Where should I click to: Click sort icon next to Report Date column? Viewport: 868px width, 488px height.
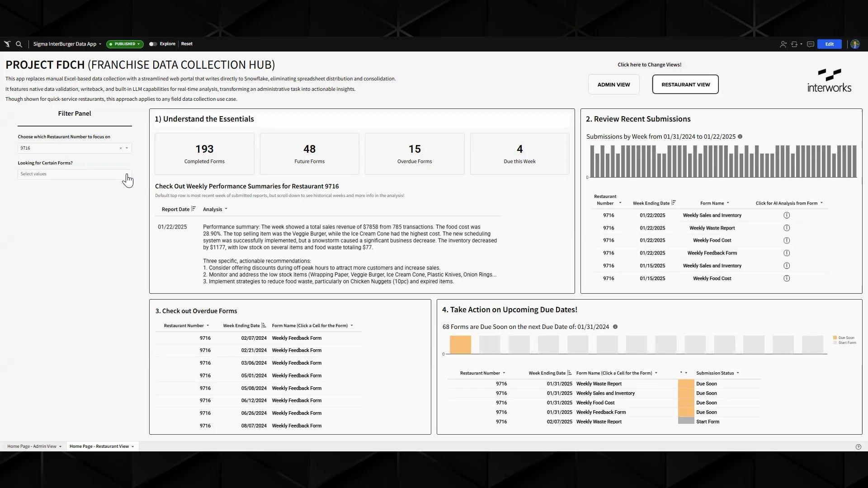click(193, 209)
